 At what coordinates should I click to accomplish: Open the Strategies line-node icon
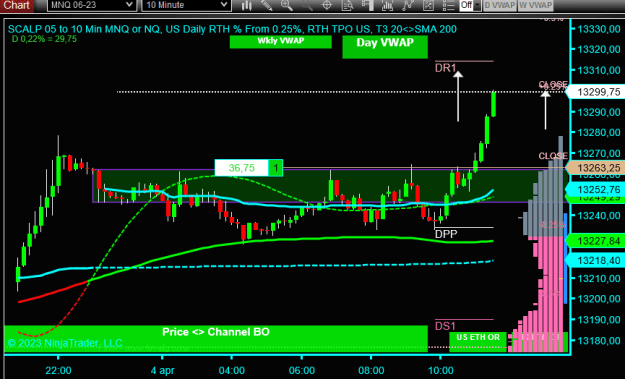[407, 5]
